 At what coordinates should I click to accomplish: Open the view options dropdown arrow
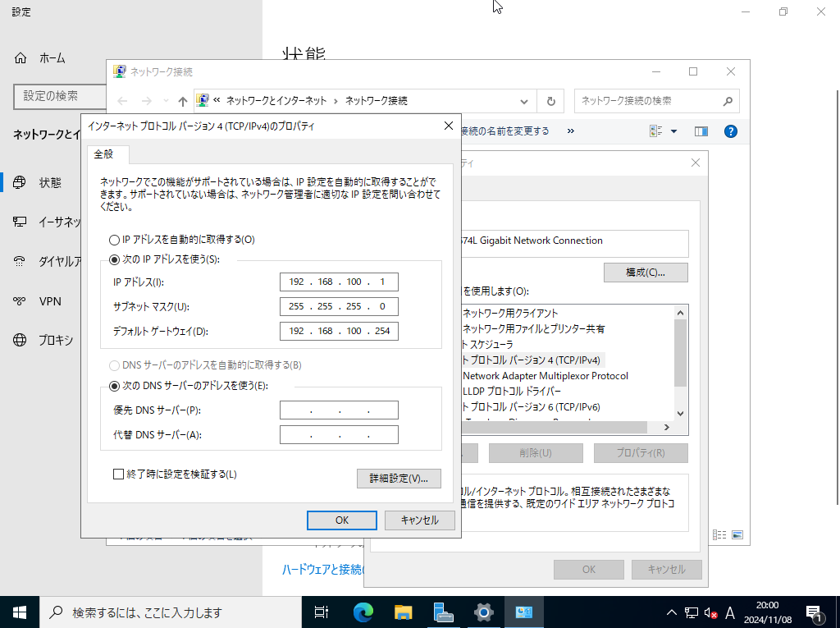[x=674, y=131]
